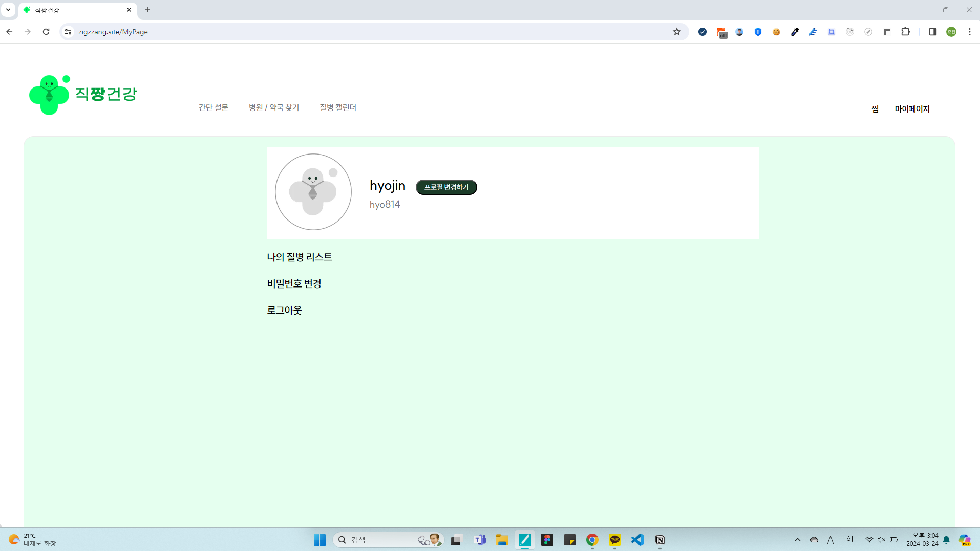Open the browser Extensions puzzle icon

905,32
